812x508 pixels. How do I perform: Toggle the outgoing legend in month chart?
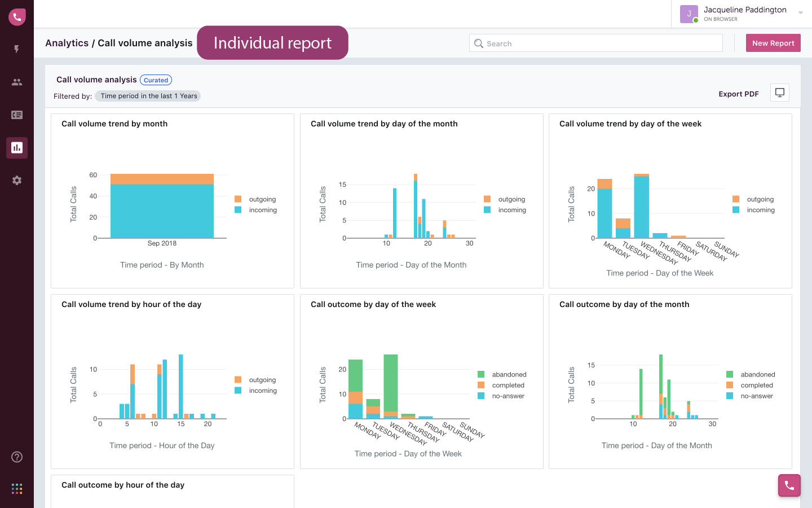[255, 199]
